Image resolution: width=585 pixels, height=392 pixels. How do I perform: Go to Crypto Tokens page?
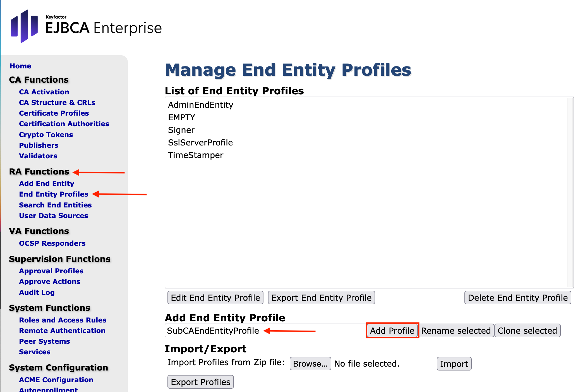[46, 135]
